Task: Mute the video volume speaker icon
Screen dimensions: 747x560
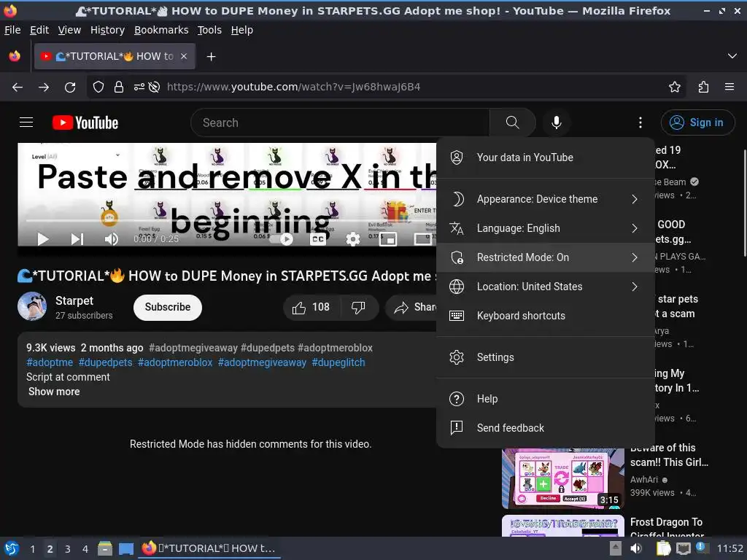Action: point(111,238)
